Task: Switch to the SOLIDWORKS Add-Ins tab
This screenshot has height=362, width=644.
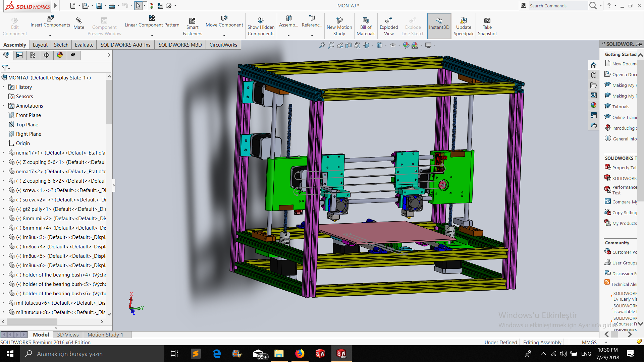Action: pos(125,45)
